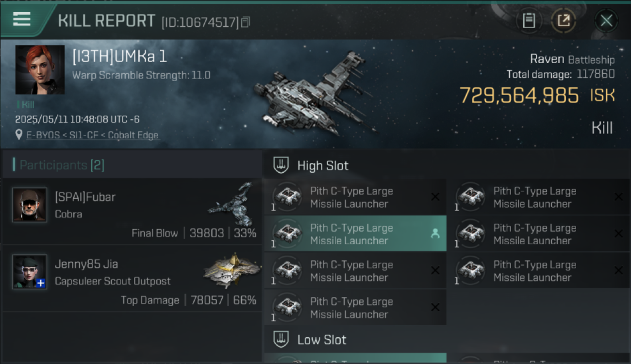Select UMKa 1 pilot portrait
This screenshot has width=631, height=364.
(x=40, y=70)
